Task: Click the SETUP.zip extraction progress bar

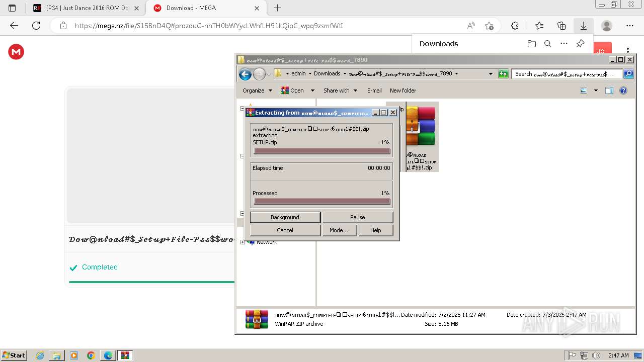Action: (322, 151)
